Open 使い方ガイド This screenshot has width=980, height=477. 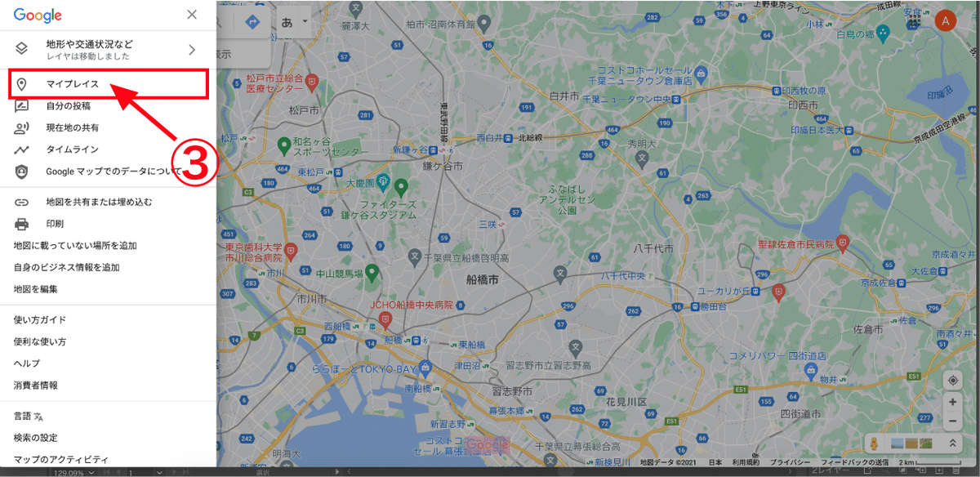point(40,319)
